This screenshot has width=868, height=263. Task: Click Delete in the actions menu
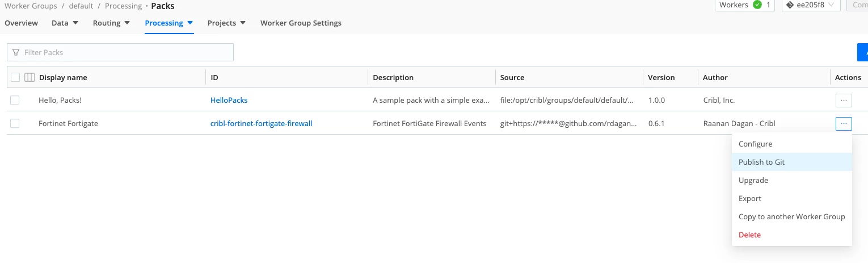tap(749, 235)
